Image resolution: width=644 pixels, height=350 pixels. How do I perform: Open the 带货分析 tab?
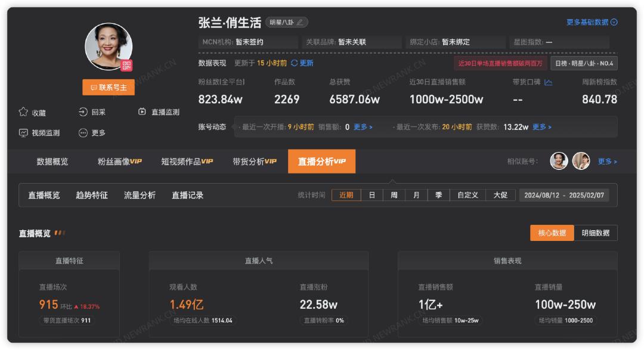255,162
